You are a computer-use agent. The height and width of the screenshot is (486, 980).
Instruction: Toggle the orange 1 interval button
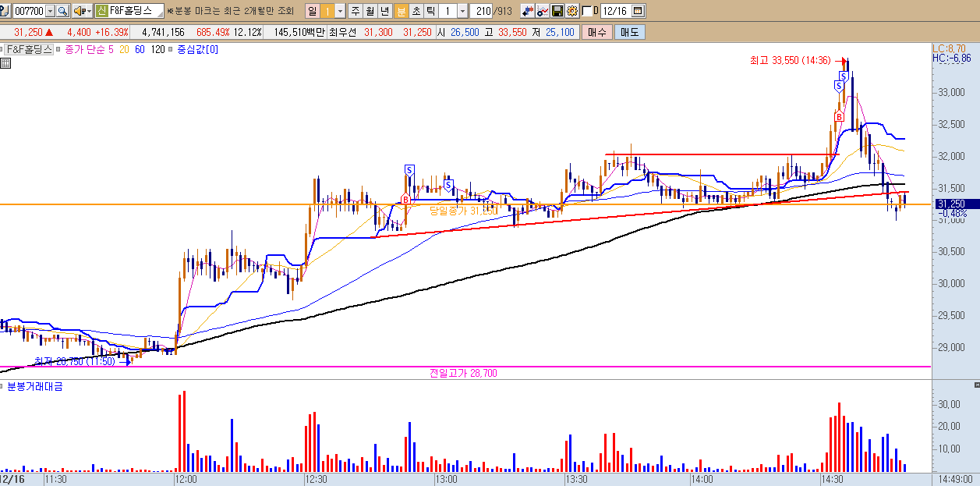[327, 11]
